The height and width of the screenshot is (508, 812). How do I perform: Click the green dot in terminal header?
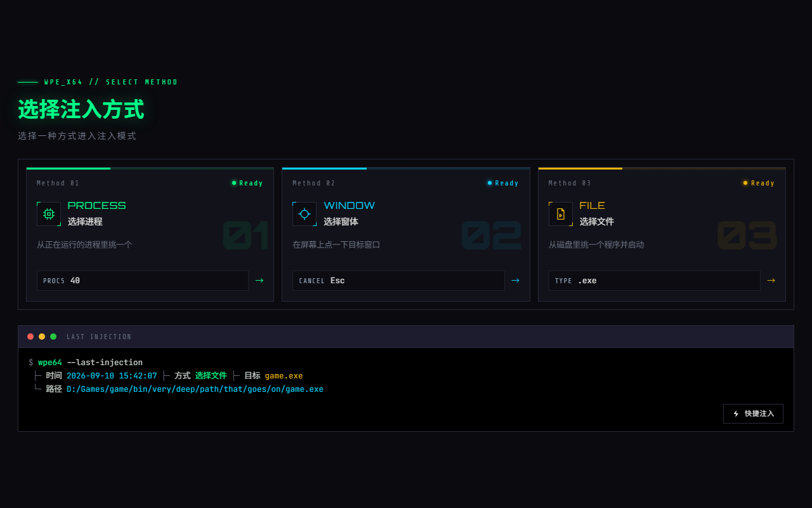coord(53,337)
